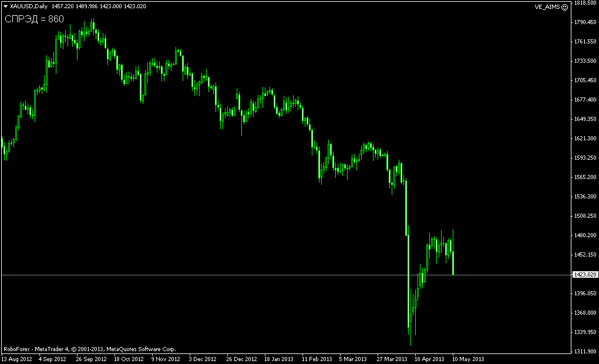This screenshot has width=599, height=364.
Task: Click the 1311.900 price scale label
Action: click(x=585, y=352)
